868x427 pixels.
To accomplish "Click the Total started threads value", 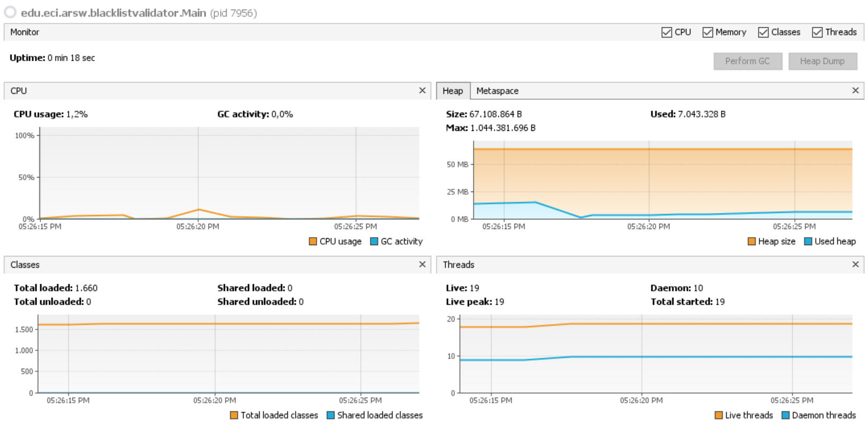I will point(720,302).
